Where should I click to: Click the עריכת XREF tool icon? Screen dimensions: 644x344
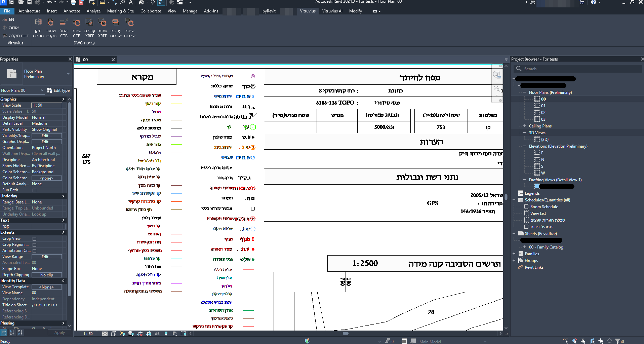click(x=89, y=23)
